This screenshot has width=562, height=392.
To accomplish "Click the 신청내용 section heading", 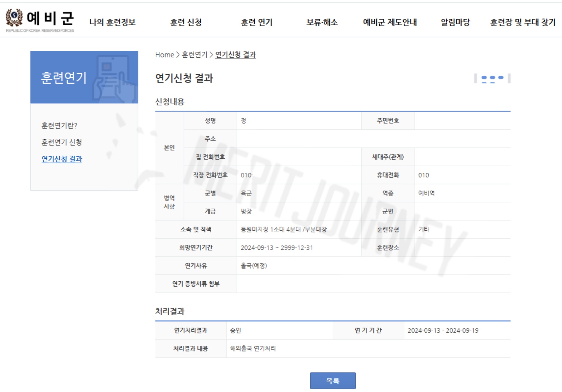I will click(170, 102).
